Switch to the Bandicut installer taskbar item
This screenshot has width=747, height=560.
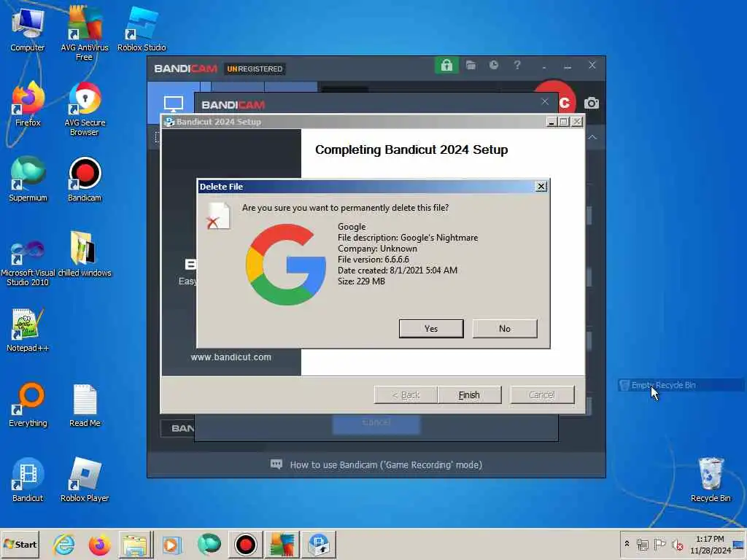click(319, 544)
